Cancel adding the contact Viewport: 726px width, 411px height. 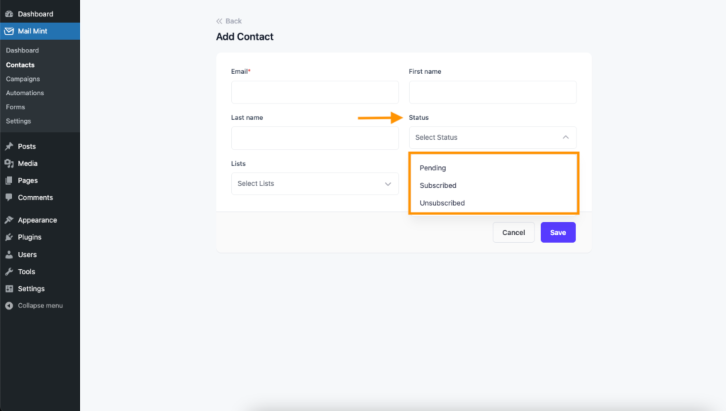(513, 232)
